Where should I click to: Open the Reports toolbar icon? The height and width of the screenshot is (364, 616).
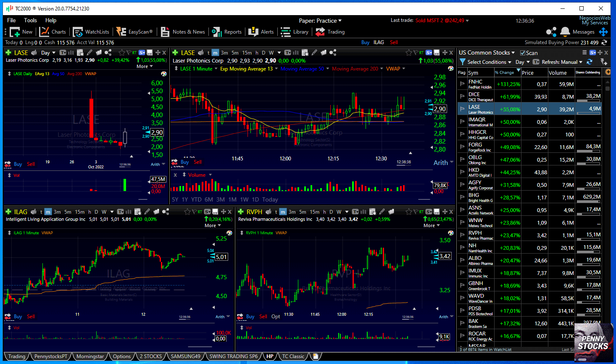[217, 32]
